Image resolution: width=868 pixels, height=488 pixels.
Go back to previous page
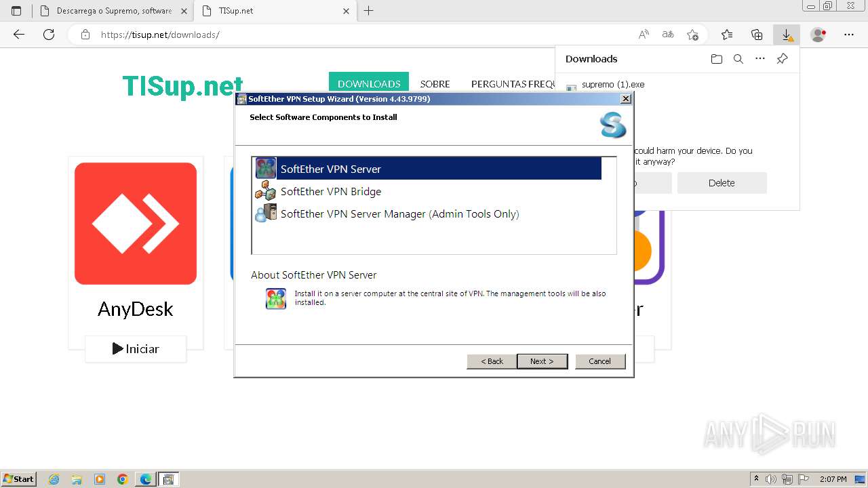coord(19,35)
